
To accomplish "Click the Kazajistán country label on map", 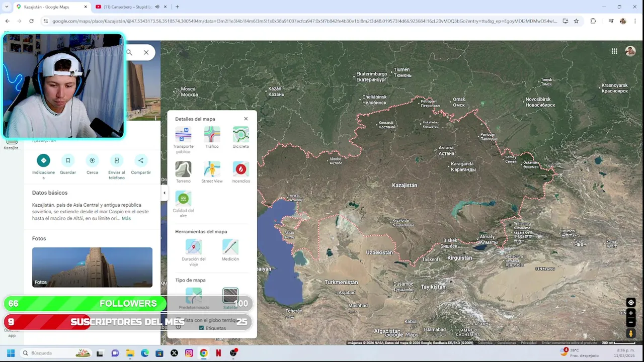I will (x=405, y=185).
